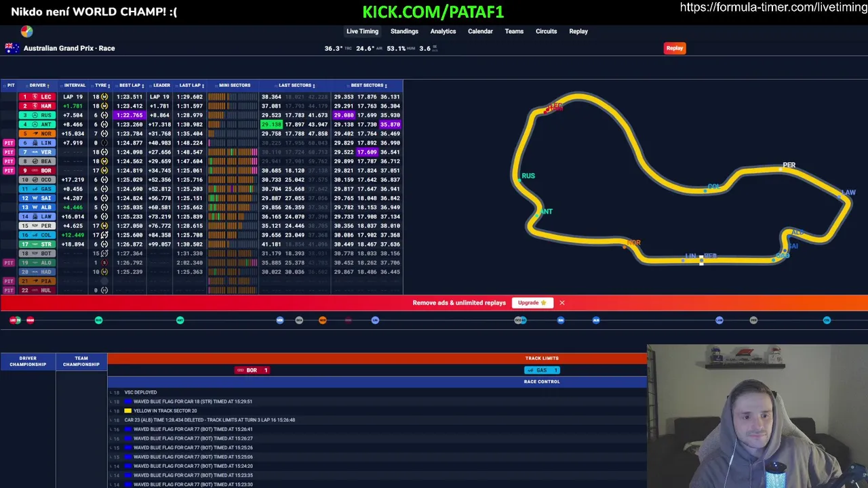Open the Calendar tab
868x488 pixels.
480,31
